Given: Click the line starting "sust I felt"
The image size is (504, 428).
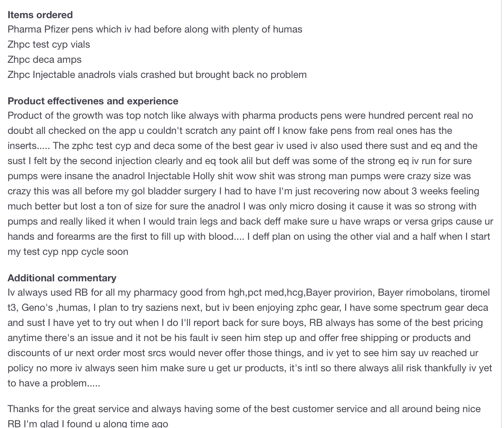Looking at the screenshot, I should pyautogui.click(x=240, y=161).
